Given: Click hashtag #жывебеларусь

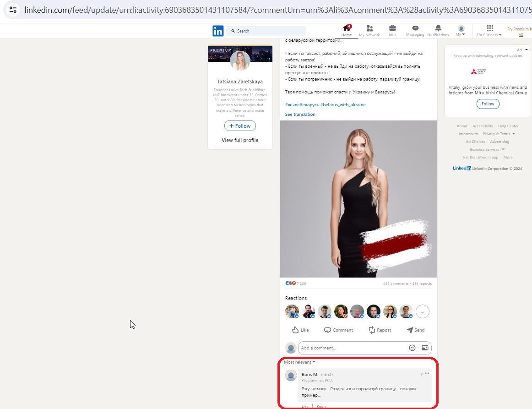Looking at the screenshot, I should (302, 105).
